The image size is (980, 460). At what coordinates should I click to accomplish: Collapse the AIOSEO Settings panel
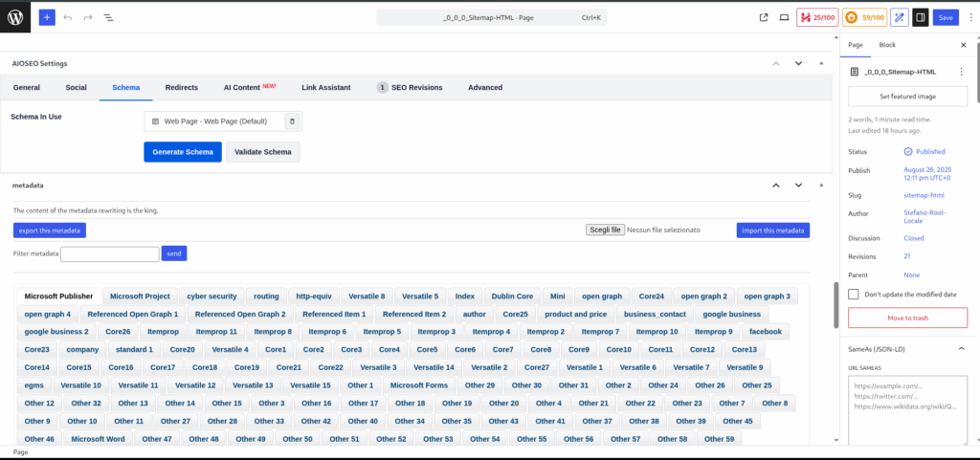pos(821,64)
